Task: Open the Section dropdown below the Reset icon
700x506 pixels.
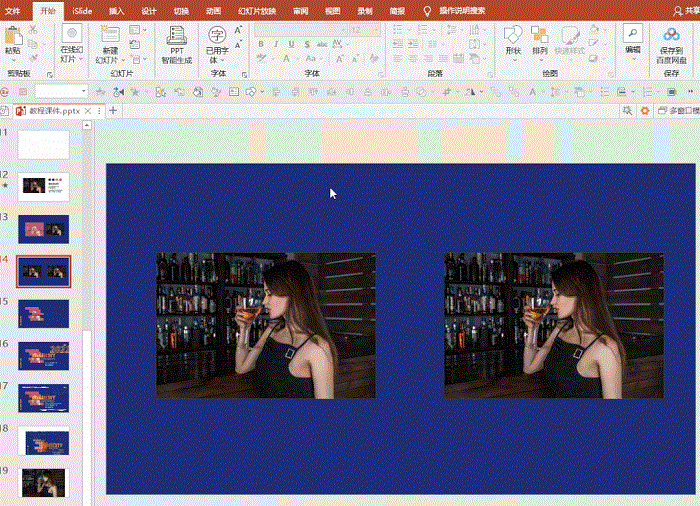Action: click(138, 59)
